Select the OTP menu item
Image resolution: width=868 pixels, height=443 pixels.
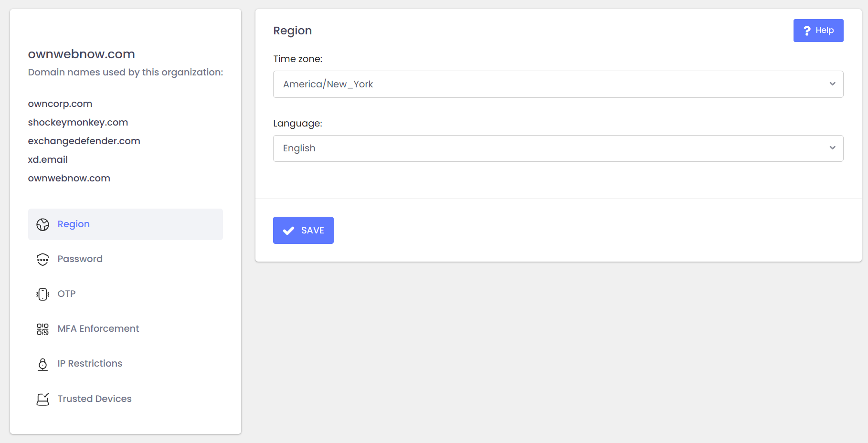click(67, 294)
